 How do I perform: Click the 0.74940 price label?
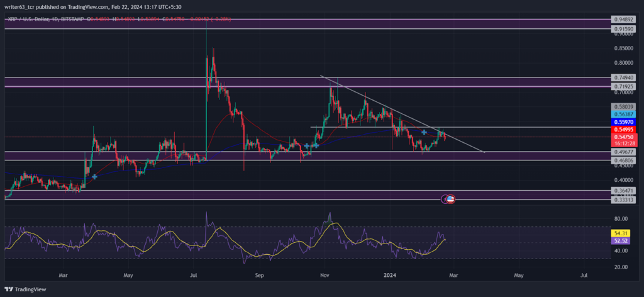point(623,77)
